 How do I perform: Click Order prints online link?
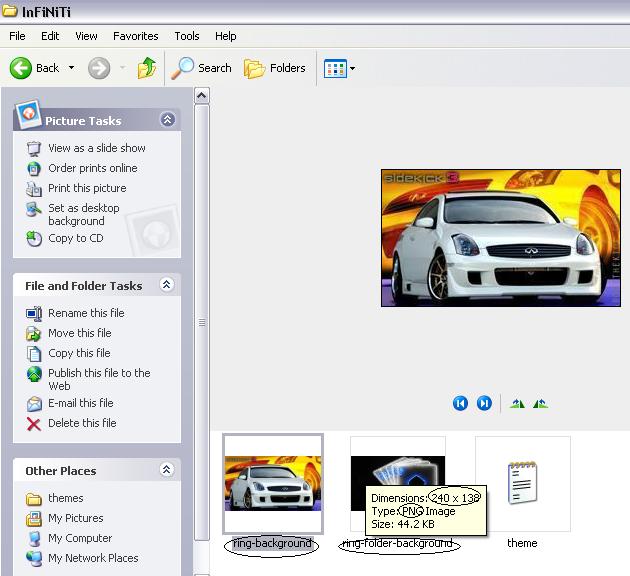(93, 168)
